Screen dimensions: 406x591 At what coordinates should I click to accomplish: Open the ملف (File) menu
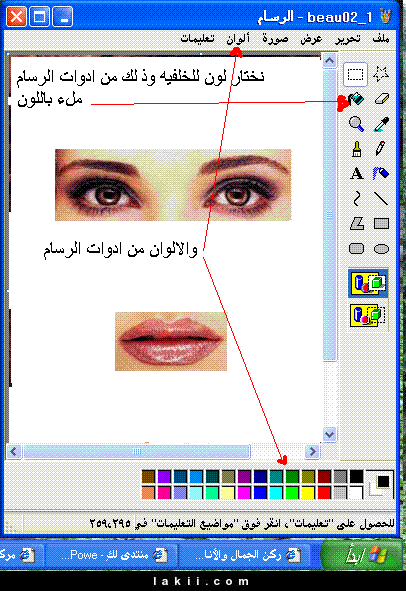pos(381,38)
